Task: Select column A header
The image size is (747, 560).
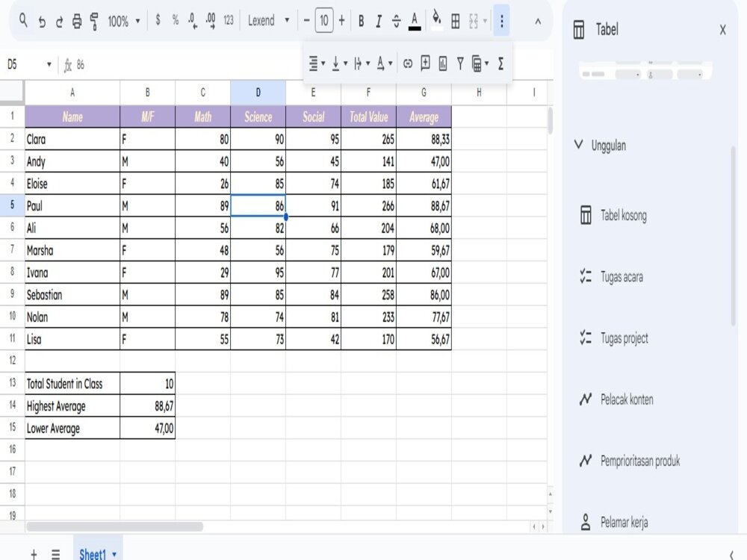Action: click(x=72, y=93)
